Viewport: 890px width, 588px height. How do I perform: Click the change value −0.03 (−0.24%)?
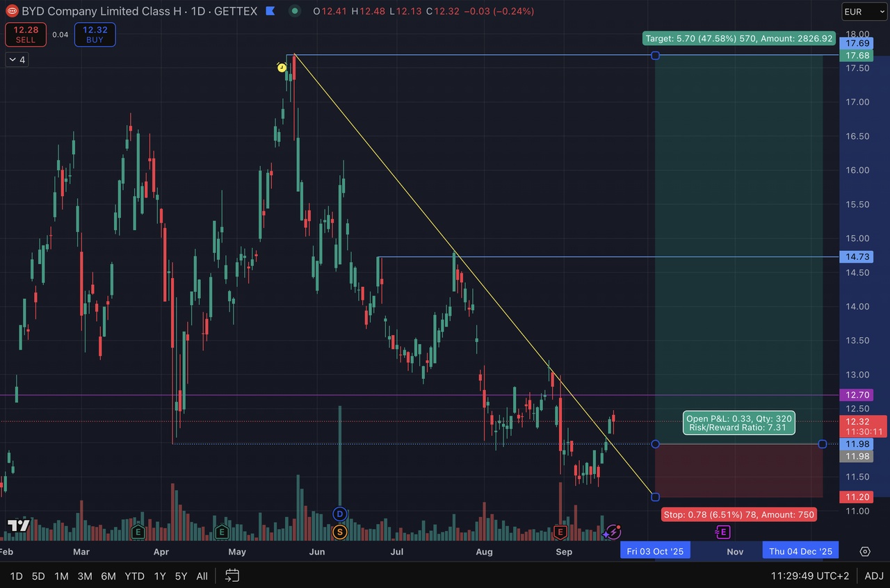(x=498, y=11)
